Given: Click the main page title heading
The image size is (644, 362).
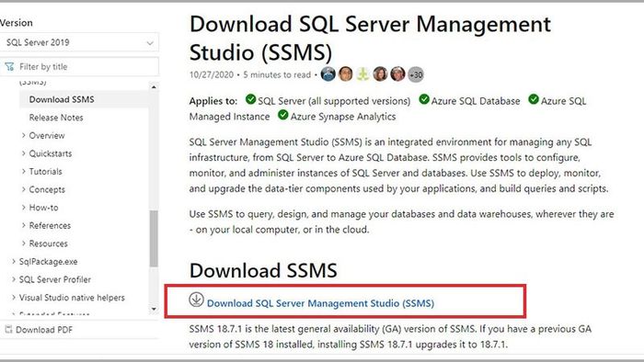Looking at the screenshot, I should tap(370, 38).
